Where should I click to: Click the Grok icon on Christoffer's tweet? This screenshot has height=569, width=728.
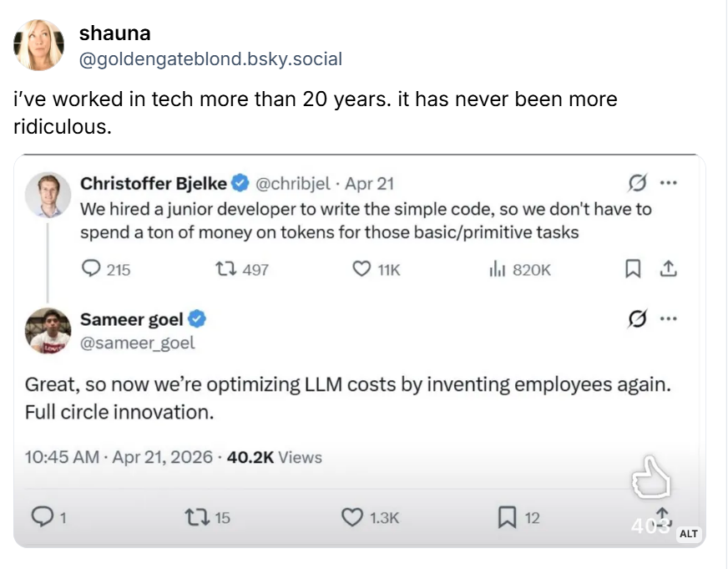[638, 182]
